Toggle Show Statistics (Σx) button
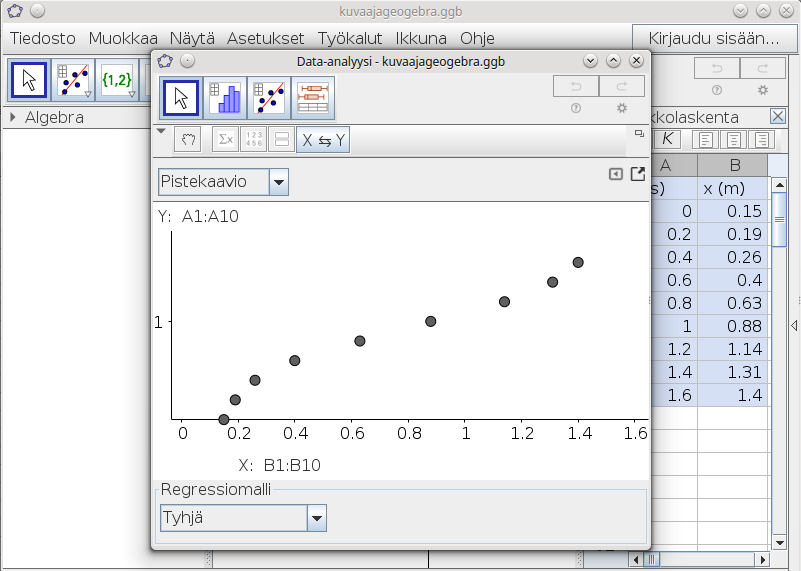 pyautogui.click(x=225, y=140)
